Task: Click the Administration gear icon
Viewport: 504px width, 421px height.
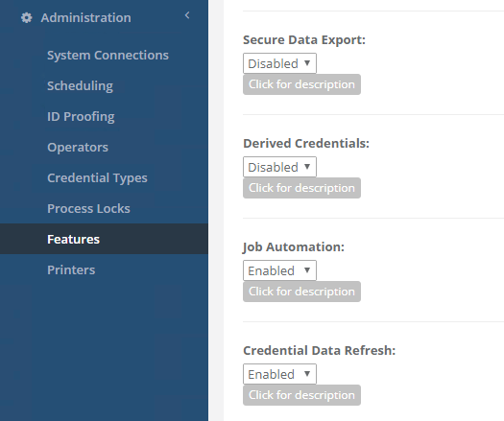Action: point(26,17)
